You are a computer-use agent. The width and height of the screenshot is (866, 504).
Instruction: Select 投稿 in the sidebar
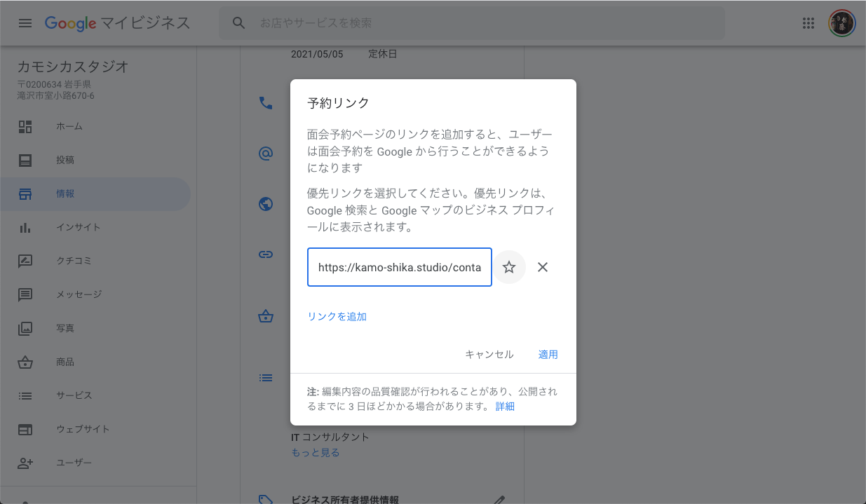coord(65,161)
